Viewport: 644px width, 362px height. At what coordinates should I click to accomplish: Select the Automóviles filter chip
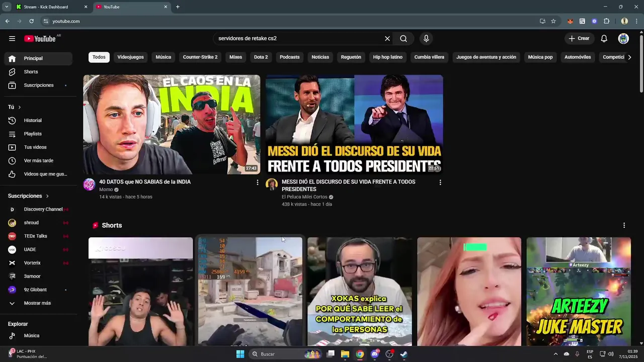pos(578,57)
